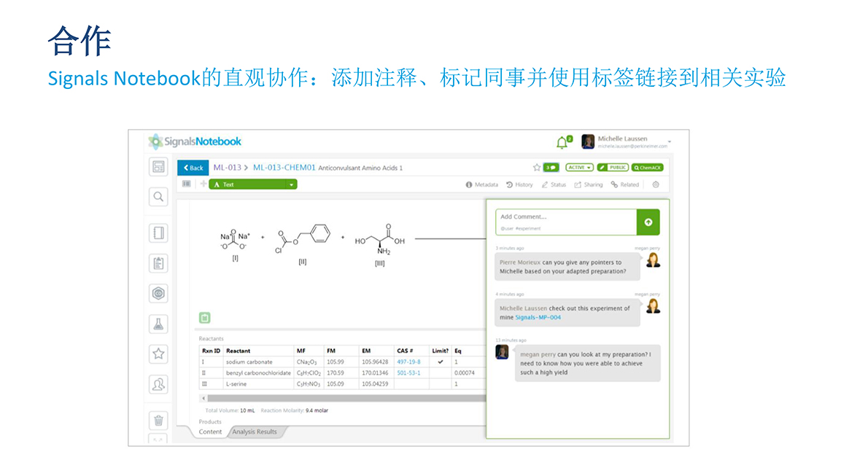Click the ChemACX search button
Image resolution: width=868 pixels, height=449 pixels.
pos(647,168)
